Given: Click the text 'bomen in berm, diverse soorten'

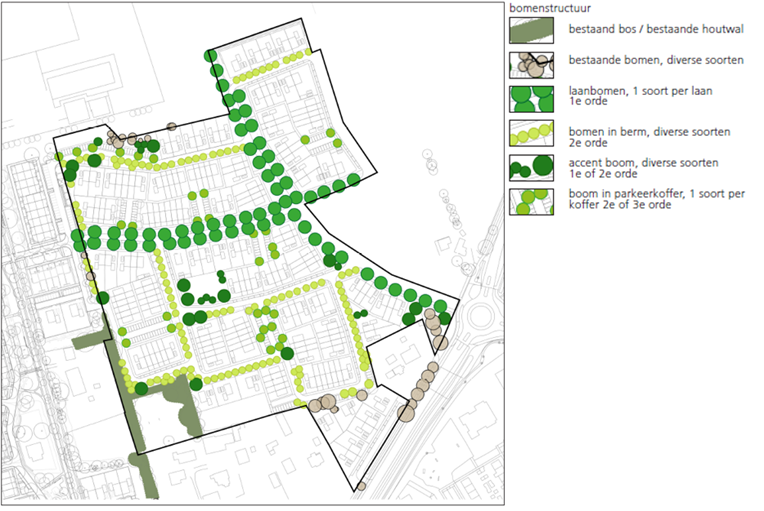Looking at the screenshot, I should [x=649, y=132].
